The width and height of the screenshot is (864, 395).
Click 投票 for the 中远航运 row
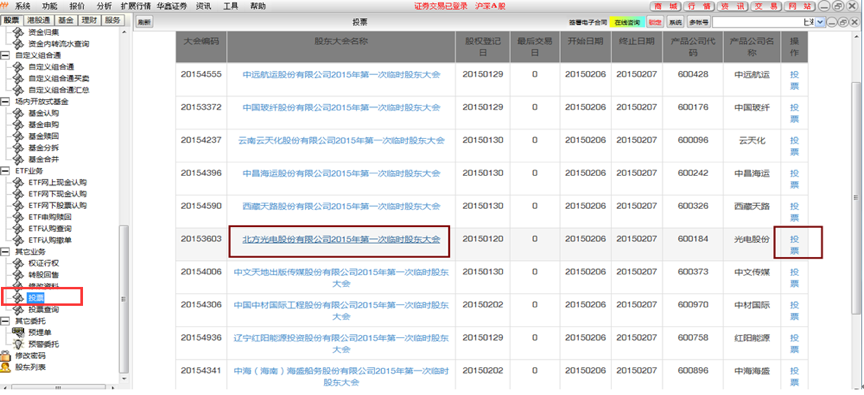pyautogui.click(x=794, y=80)
